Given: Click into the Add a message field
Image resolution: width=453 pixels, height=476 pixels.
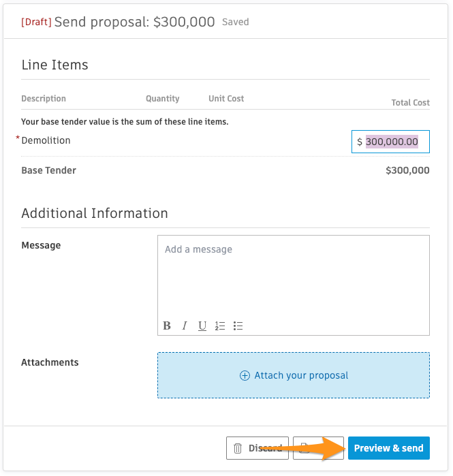Looking at the screenshot, I should pyautogui.click(x=294, y=276).
